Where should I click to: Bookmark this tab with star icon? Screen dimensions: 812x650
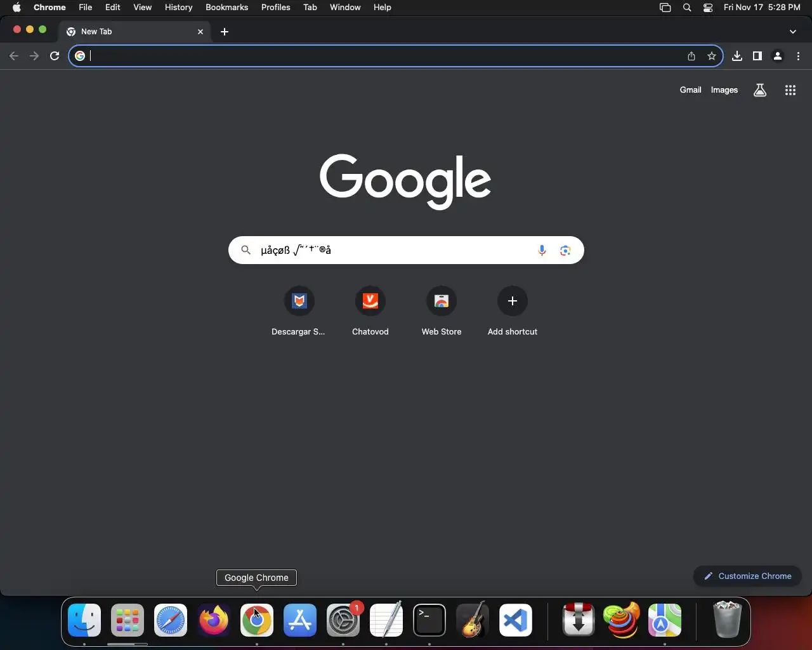(712, 56)
